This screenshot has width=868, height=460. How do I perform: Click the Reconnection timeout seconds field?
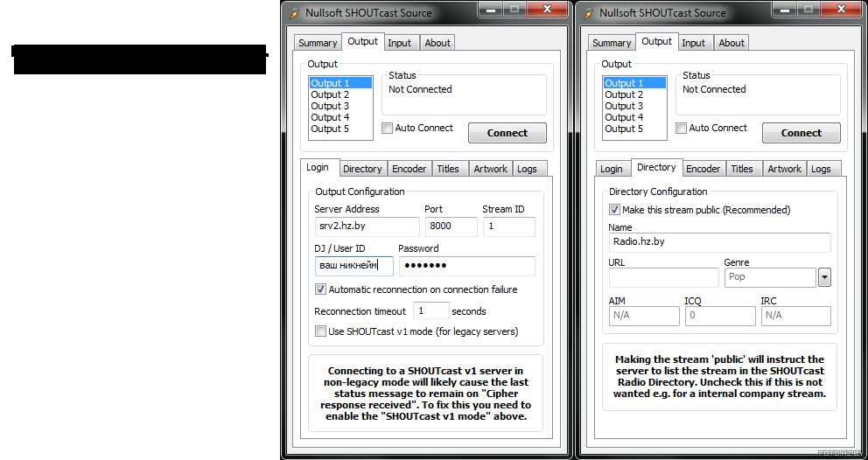tap(431, 311)
